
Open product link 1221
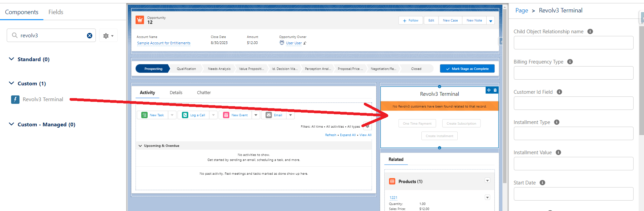click(x=393, y=198)
